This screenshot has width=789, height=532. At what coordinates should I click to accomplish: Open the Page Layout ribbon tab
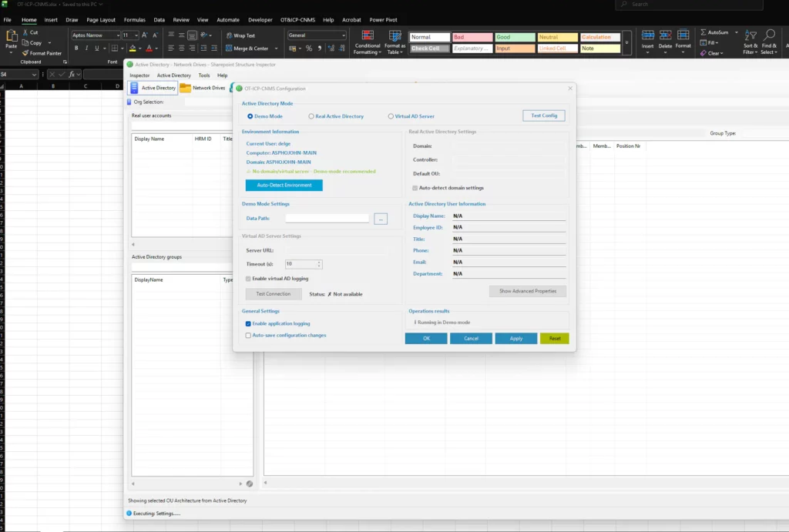point(101,20)
